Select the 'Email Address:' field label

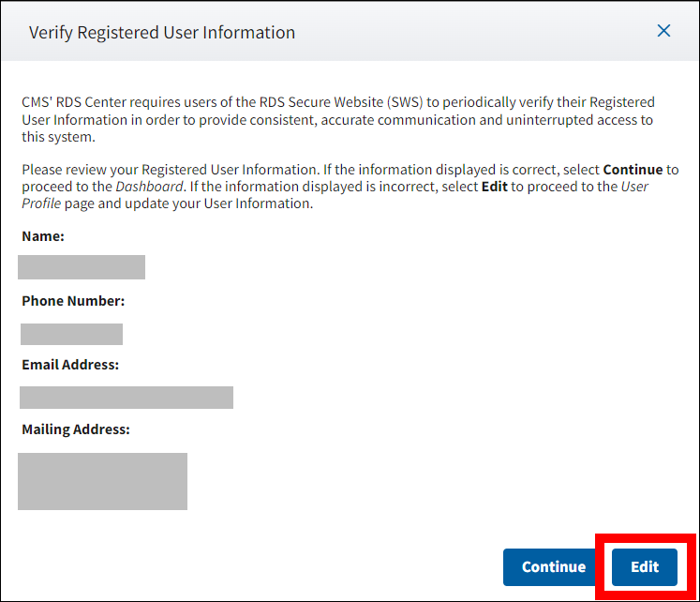[70, 364]
